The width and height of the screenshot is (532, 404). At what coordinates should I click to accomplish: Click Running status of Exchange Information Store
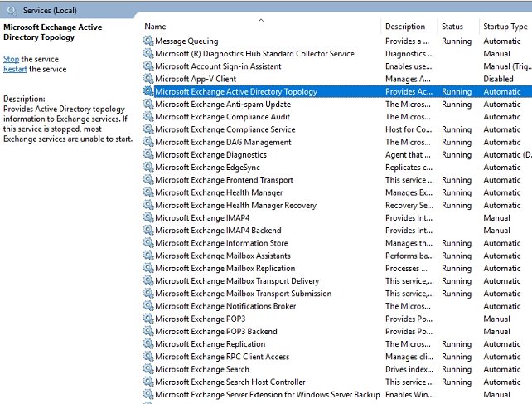point(457,243)
